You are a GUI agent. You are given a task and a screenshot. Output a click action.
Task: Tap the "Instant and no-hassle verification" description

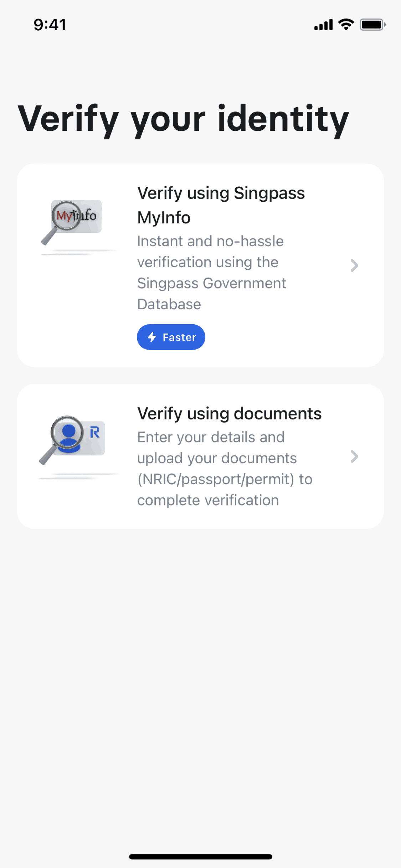pyautogui.click(x=211, y=273)
